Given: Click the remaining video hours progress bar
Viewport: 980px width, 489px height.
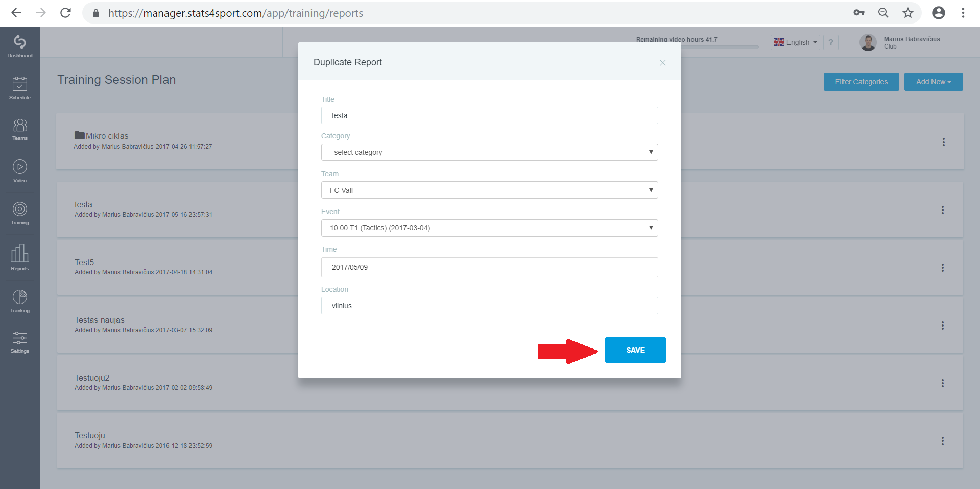Looking at the screenshot, I should point(720,47).
